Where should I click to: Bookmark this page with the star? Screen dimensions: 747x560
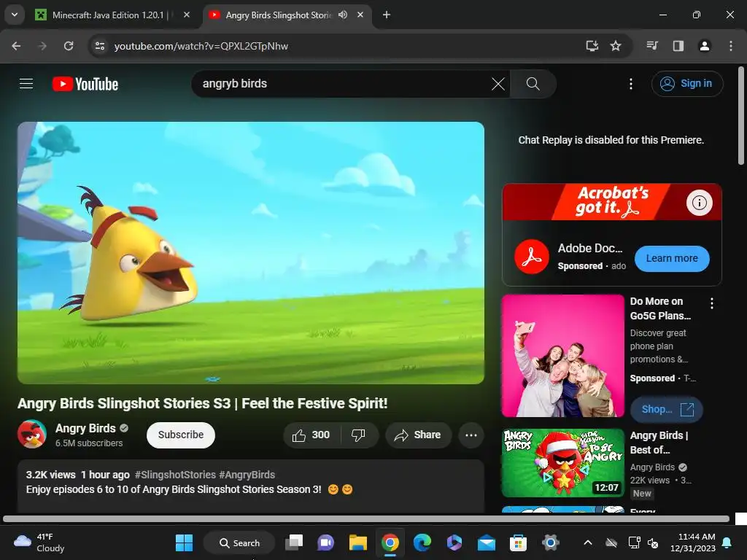pos(616,46)
